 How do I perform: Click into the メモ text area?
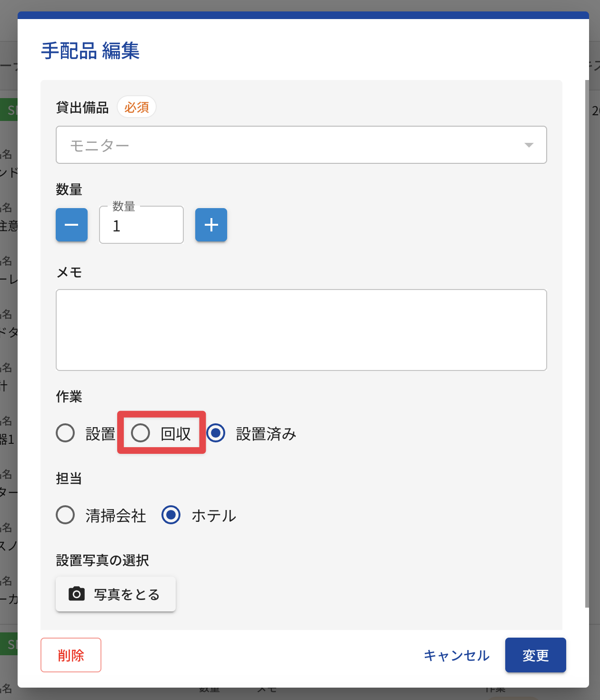coord(301,330)
